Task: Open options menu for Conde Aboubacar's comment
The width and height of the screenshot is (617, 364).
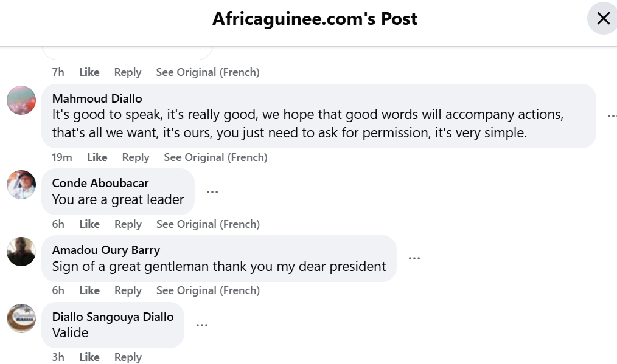Action: (x=212, y=191)
